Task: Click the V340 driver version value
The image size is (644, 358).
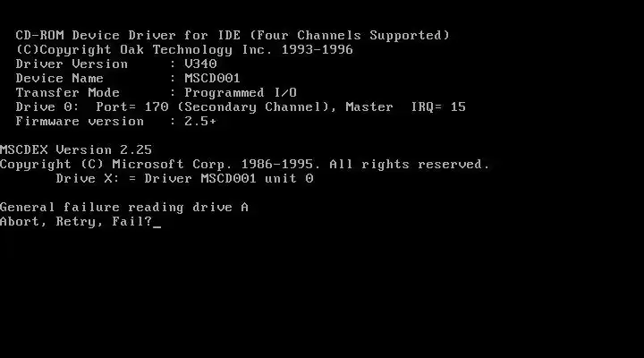Action: (x=200, y=64)
